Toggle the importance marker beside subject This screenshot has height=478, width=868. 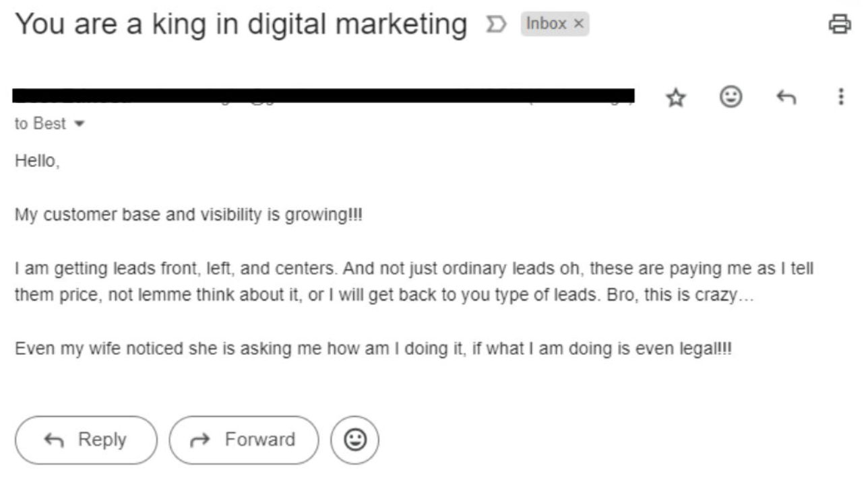(495, 25)
